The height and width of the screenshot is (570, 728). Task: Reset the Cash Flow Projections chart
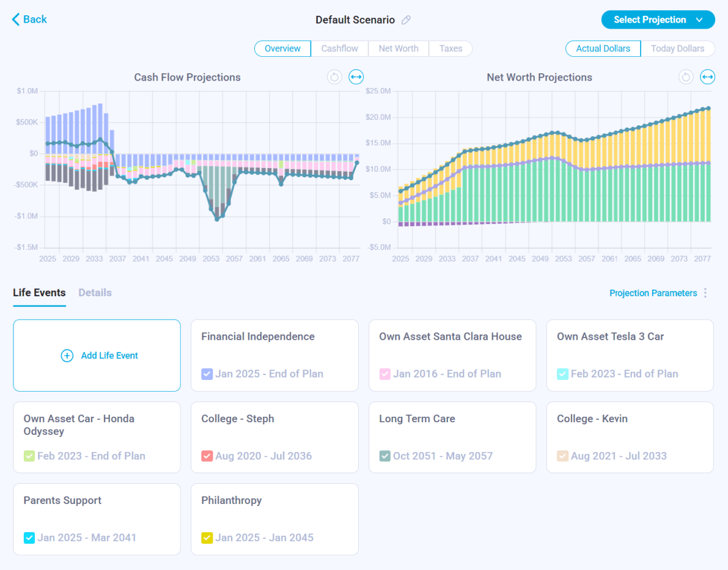tap(334, 77)
